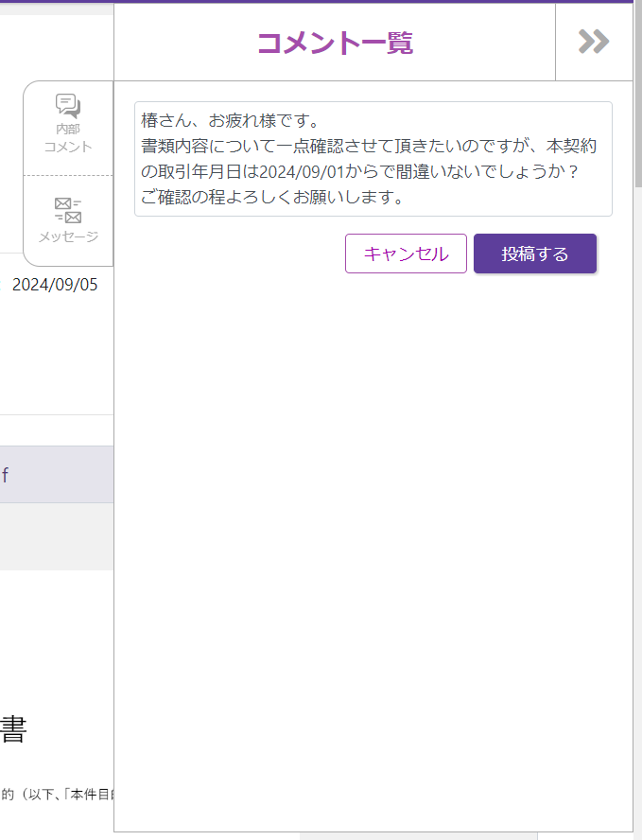Viewport: 642px width, 840px height.
Task: Click the document title ending in 書
Action: 13,729
